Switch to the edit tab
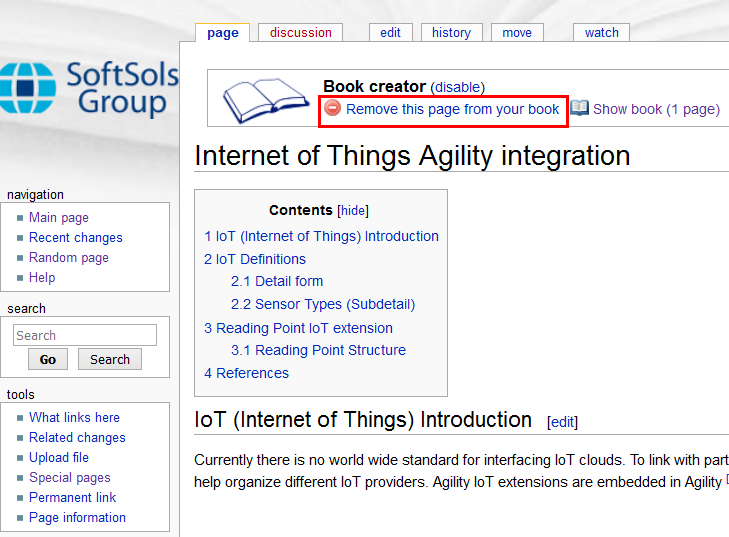 (390, 33)
